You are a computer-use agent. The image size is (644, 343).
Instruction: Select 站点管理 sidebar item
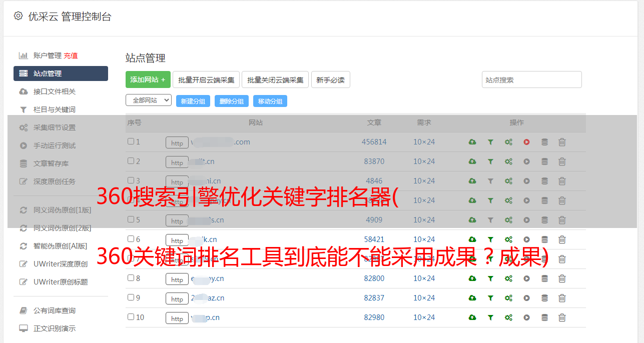pos(61,73)
